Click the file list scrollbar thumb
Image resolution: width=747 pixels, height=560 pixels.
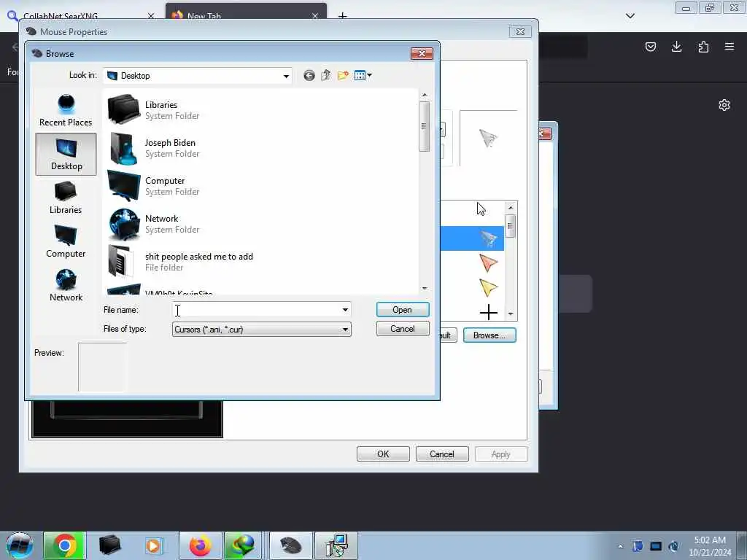coord(424,126)
